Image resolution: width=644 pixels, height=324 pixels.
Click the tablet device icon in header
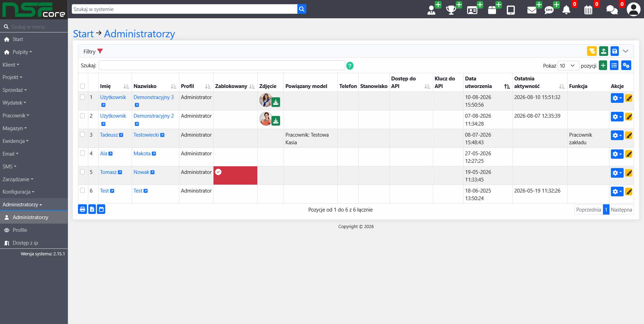511,10
